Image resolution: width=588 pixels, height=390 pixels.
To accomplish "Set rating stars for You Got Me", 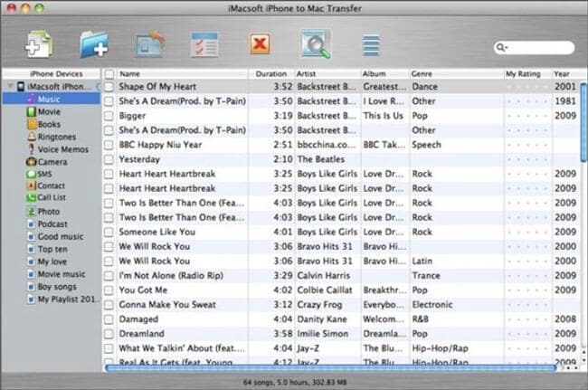I will click(x=527, y=290).
